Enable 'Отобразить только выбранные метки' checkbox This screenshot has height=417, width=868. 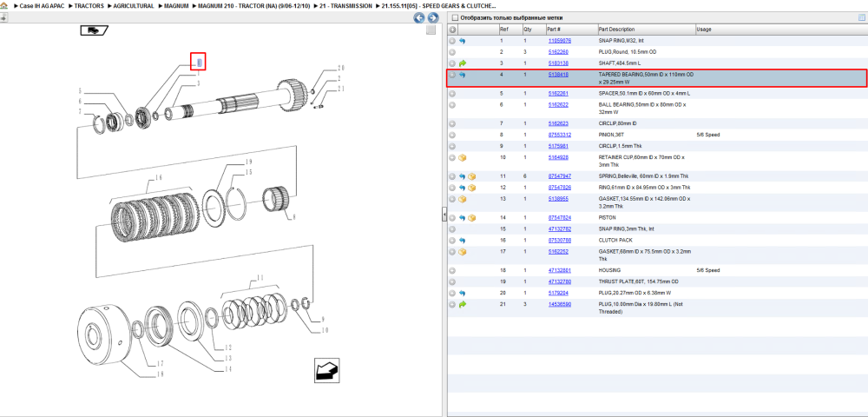[455, 17]
